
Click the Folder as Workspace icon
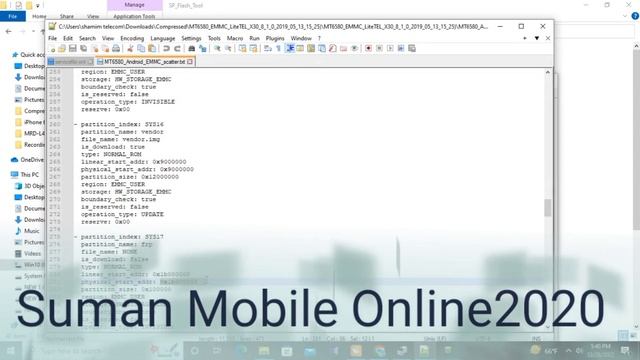coord(343,49)
